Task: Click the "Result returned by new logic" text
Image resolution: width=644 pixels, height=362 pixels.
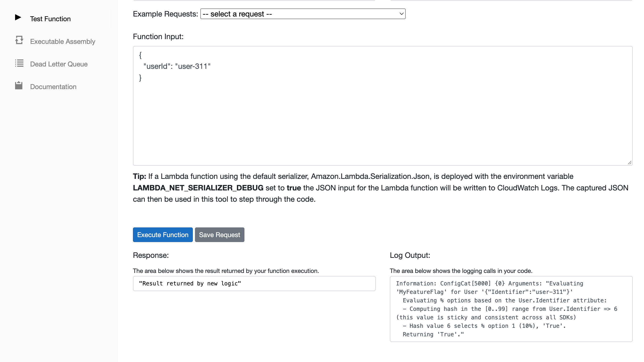Action: point(190,284)
